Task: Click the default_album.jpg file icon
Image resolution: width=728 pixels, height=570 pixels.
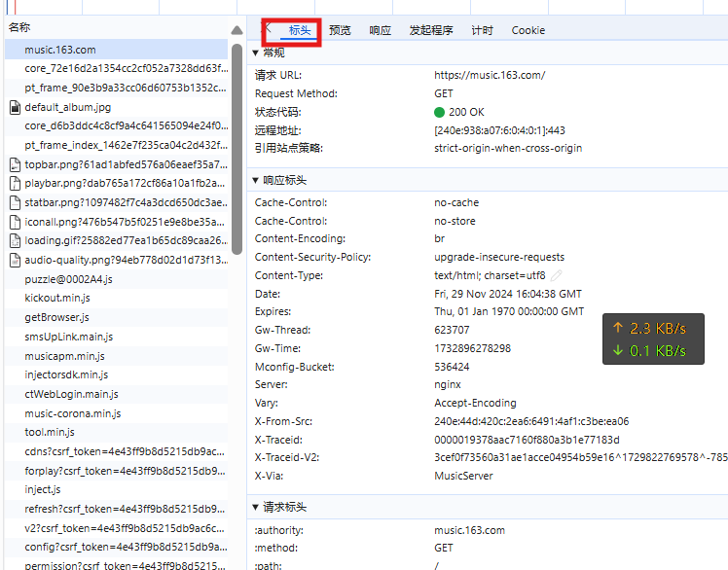Action: (15, 107)
